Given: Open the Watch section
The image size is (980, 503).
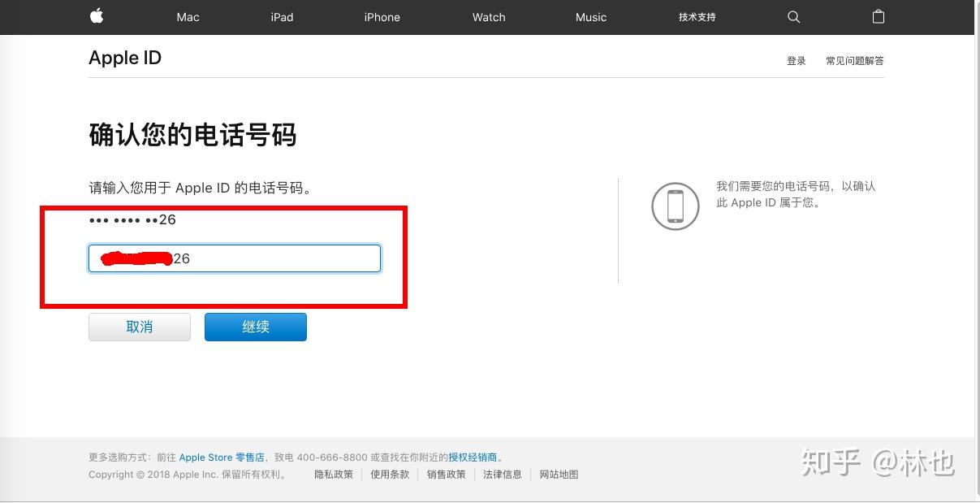Looking at the screenshot, I should (x=488, y=16).
